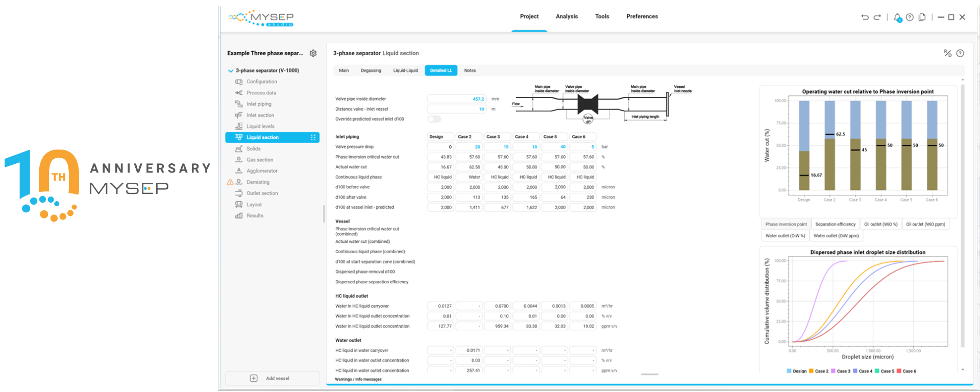This screenshot has height=392, width=980.
Task: Click Case 2 Water continuous phase cell
Action: click(x=469, y=177)
